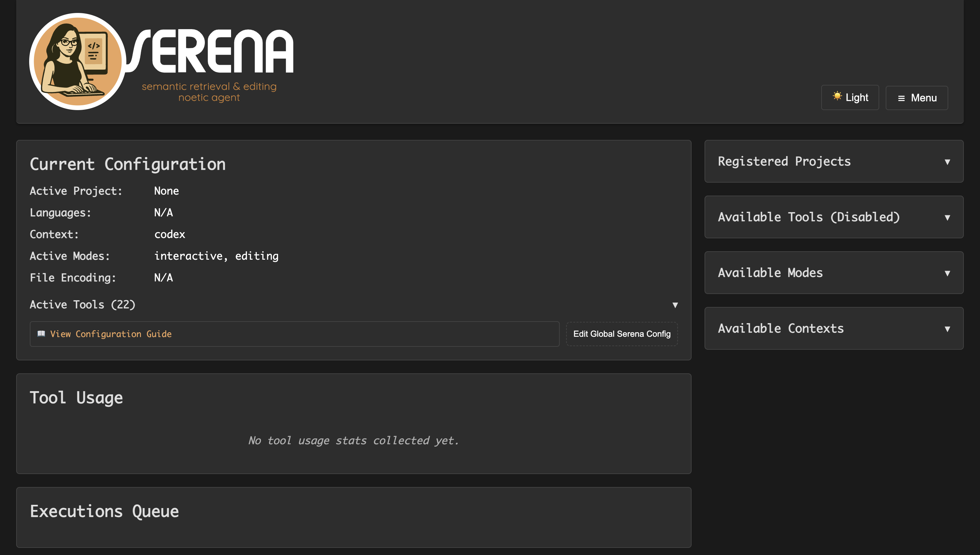
Task: Open the Menu button
Action: (x=916, y=98)
